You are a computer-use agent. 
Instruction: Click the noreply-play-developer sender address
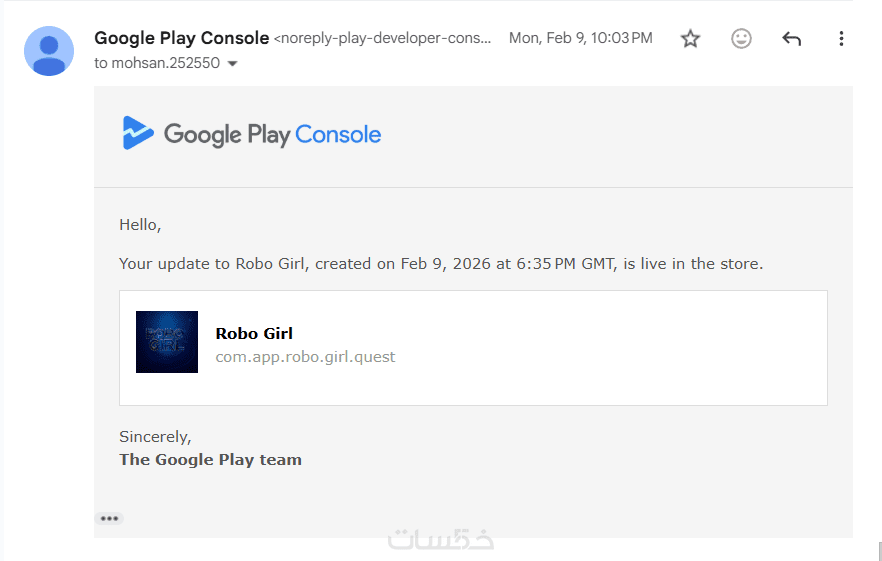[384, 39]
